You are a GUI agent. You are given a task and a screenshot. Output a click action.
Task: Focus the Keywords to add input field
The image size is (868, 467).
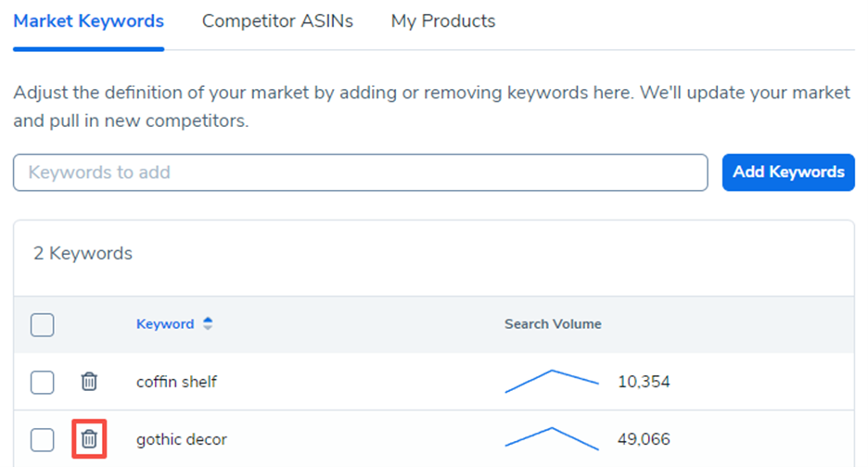pyautogui.click(x=360, y=172)
